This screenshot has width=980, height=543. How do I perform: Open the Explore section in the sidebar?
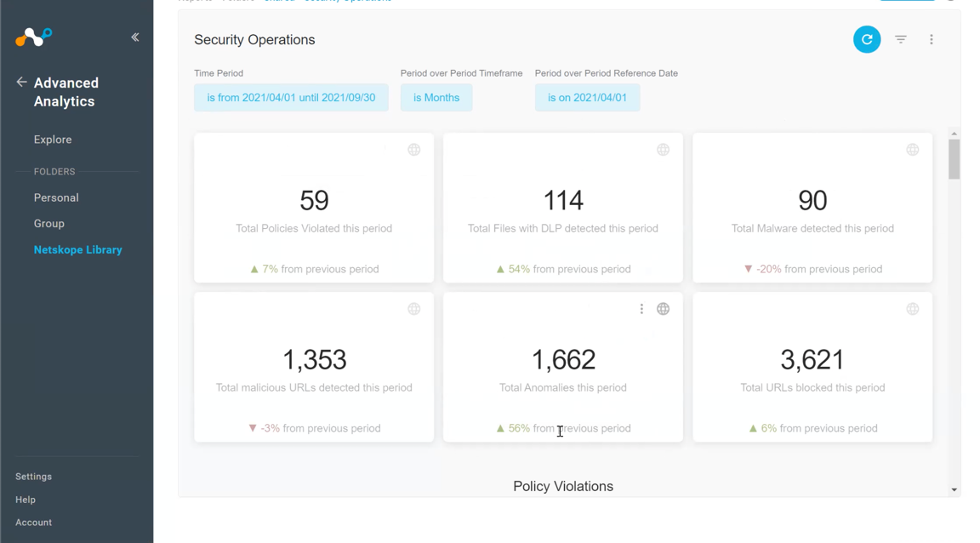pyautogui.click(x=53, y=140)
